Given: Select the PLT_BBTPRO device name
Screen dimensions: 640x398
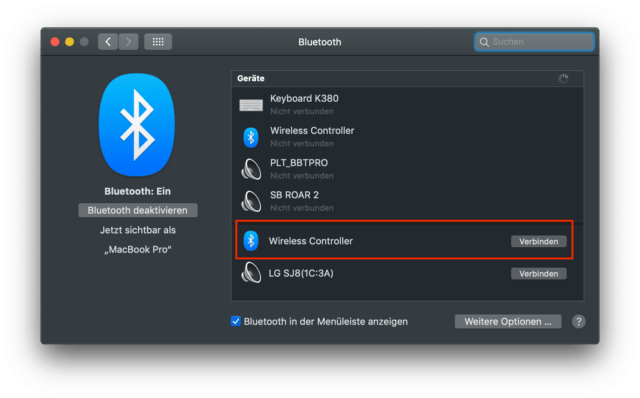Looking at the screenshot, I should tap(299, 163).
